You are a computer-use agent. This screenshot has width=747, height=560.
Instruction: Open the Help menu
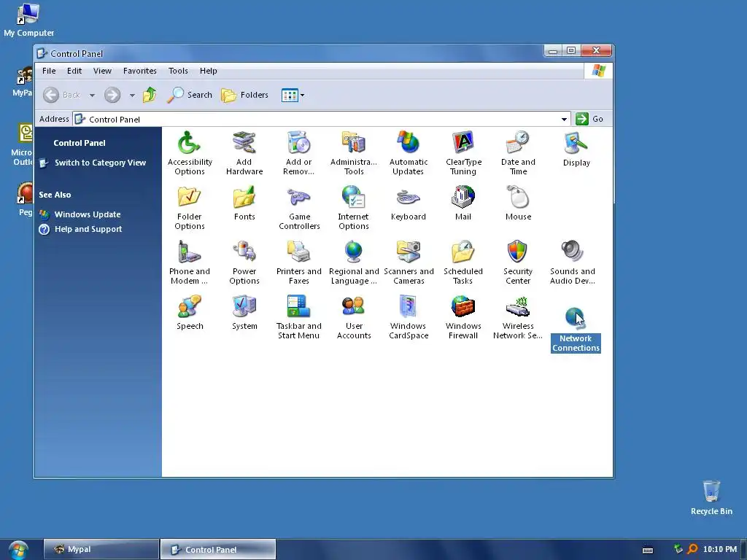coord(208,71)
